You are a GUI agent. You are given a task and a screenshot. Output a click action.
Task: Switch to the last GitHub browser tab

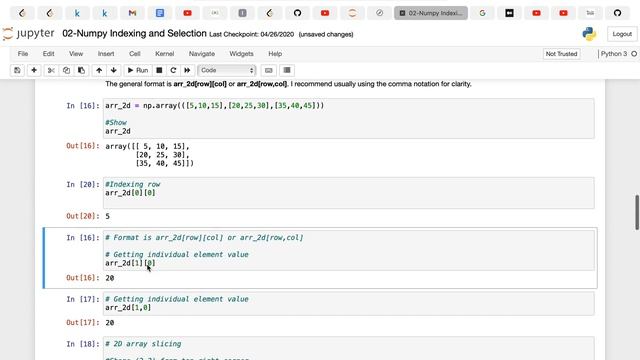pyautogui.click(x=618, y=13)
